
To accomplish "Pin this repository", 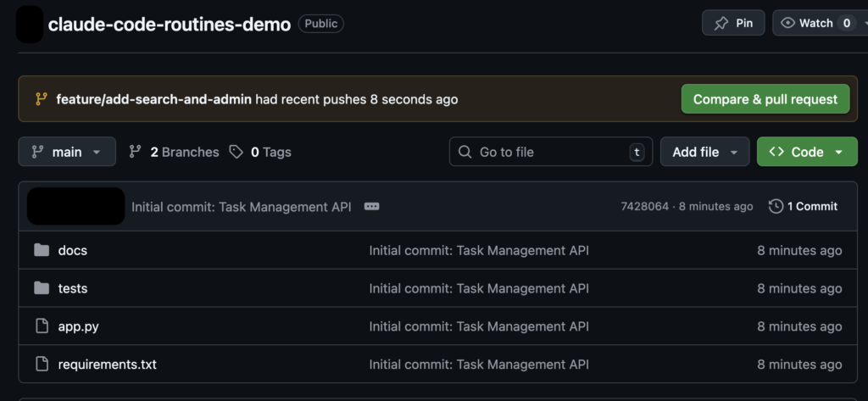I will point(733,23).
